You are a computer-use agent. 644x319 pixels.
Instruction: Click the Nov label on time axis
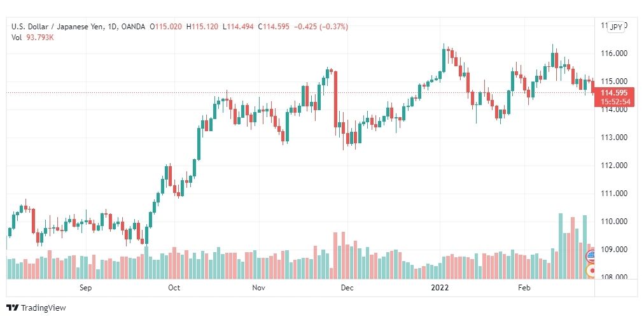[258, 287]
